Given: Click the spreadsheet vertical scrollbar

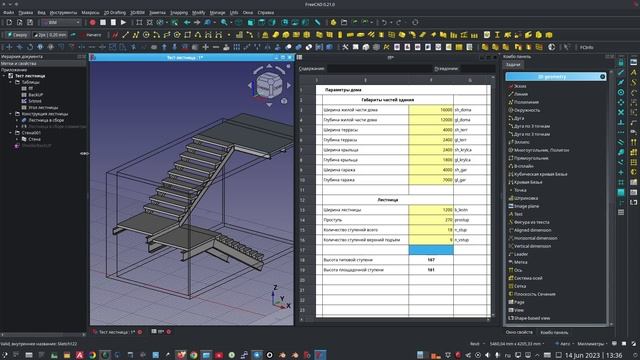Looking at the screenshot, I should point(493,196).
